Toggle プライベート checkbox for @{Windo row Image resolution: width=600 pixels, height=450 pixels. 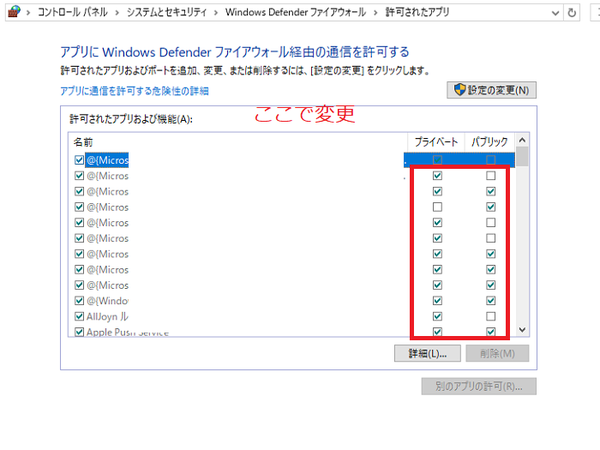[437, 301]
